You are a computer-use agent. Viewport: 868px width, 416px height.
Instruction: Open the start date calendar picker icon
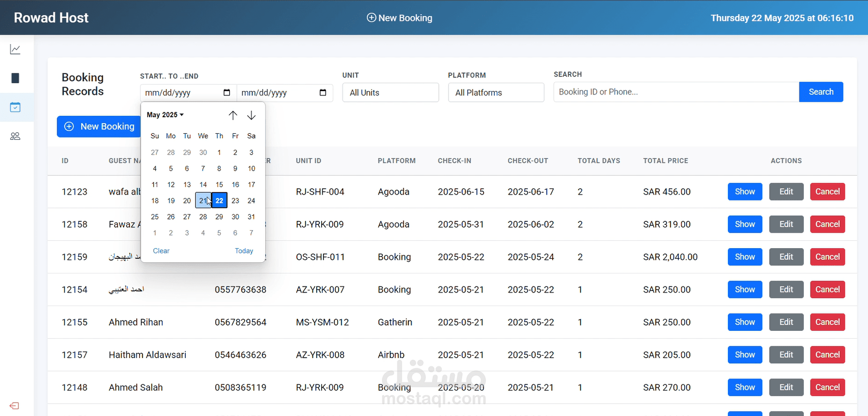coord(227,92)
